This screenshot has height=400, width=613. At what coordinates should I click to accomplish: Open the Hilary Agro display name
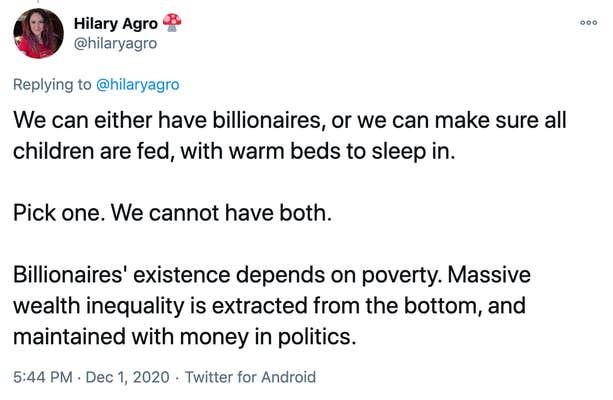115,23
